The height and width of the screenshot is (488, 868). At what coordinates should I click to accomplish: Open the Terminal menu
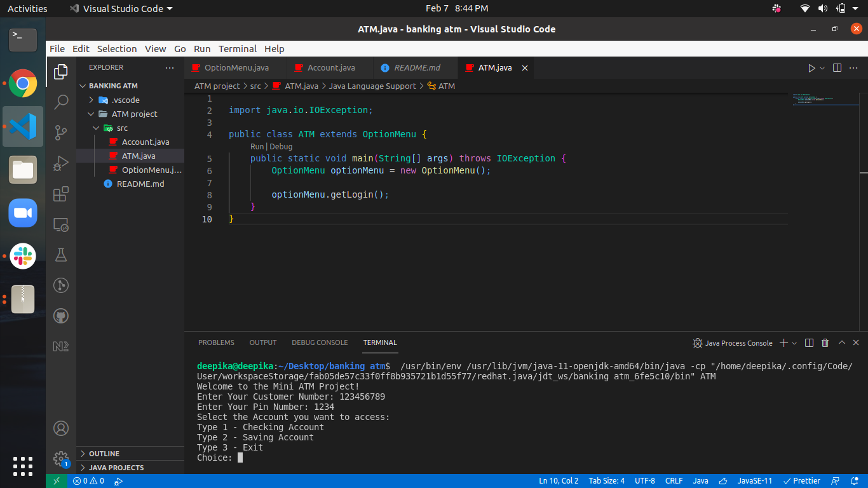tap(238, 48)
